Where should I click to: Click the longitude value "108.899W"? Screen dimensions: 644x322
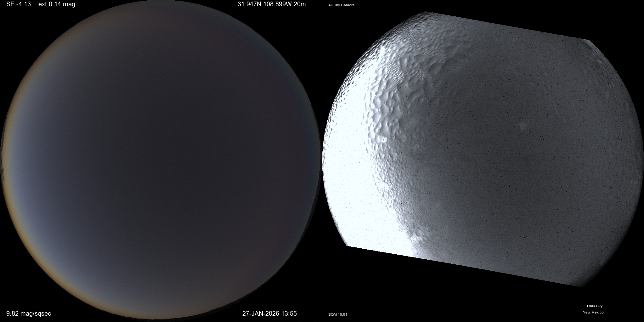[x=277, y=4]
